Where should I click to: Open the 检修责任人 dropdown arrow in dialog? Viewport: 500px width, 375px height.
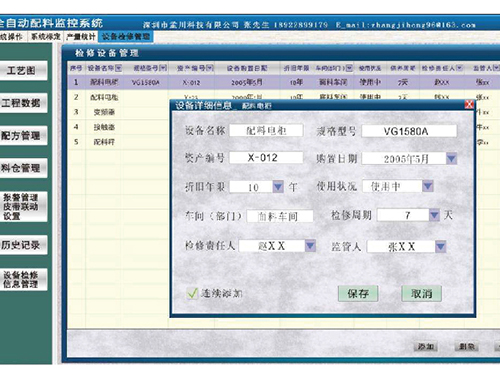click(x=310, y=246)
